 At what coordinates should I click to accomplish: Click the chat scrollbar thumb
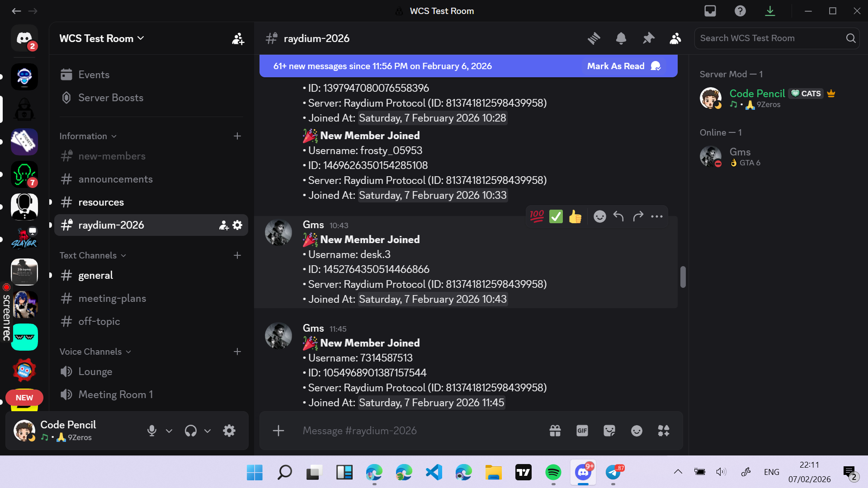pos(683,277)
